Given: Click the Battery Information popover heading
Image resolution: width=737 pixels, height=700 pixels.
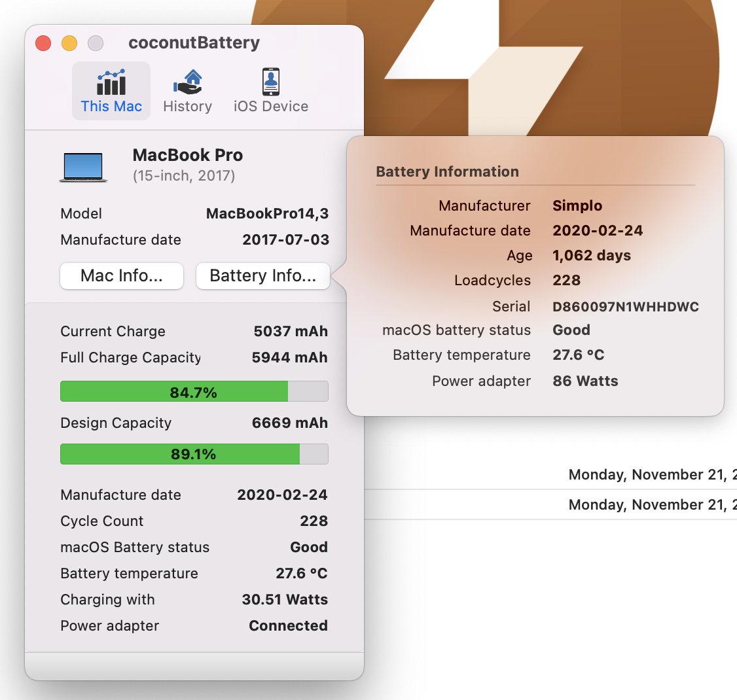Looking at the screenshot, I should tap(448, 171).
